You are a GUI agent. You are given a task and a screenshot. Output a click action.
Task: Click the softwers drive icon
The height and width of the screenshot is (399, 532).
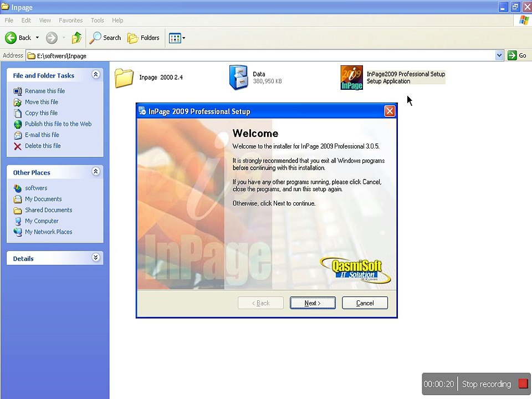pyautogui.click(x=18, y=188)
